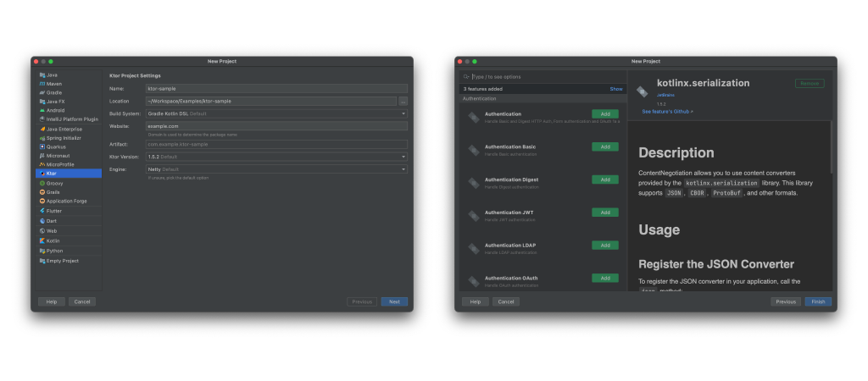Select Quarkus generator icon
868x381 pixels.
pyautogui.click(x=42, y=147)
